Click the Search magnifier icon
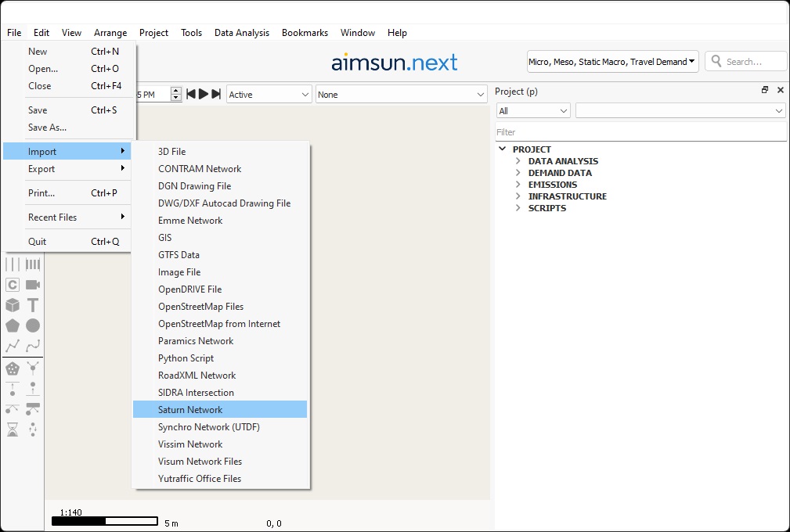This screenshot has width=790, height=532. (x=716, y=61)
